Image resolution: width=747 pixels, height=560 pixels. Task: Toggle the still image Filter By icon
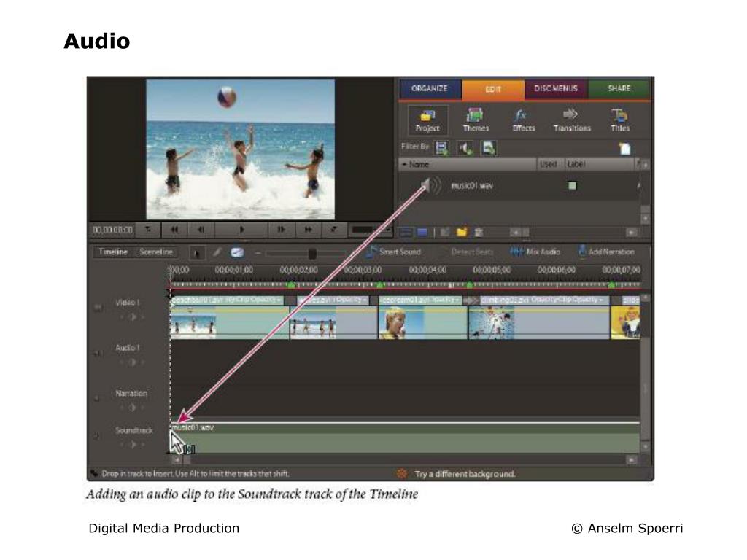pyautogui.click(x=488, y=148)
